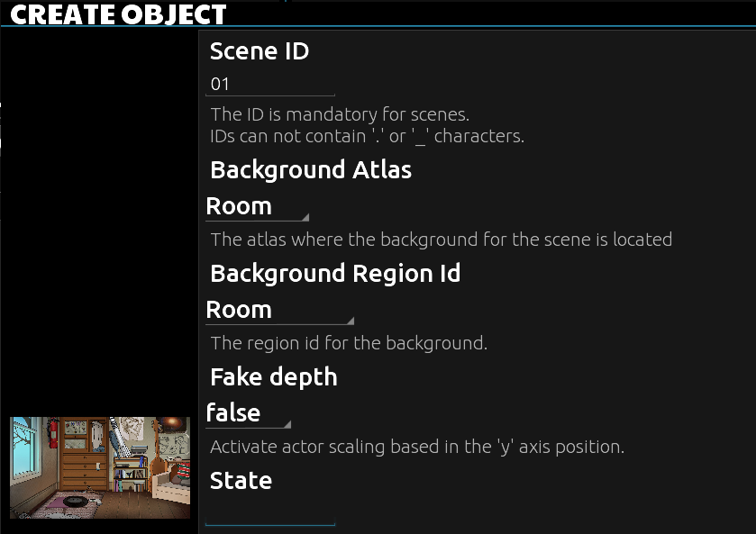The height and width of the screenshot is (534, 756).
Task: Click the Background Atlas dropdown arrow
Action: click(305, 217)
